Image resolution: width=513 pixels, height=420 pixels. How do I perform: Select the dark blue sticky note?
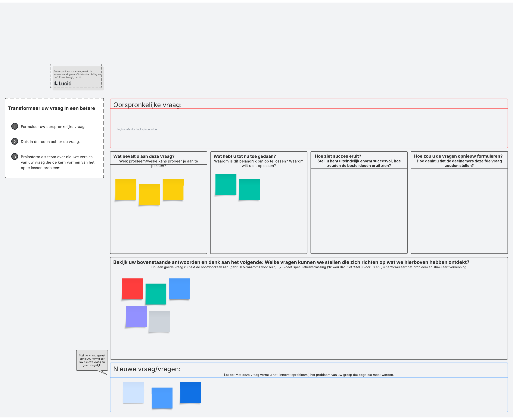click(x=190, y=392)
